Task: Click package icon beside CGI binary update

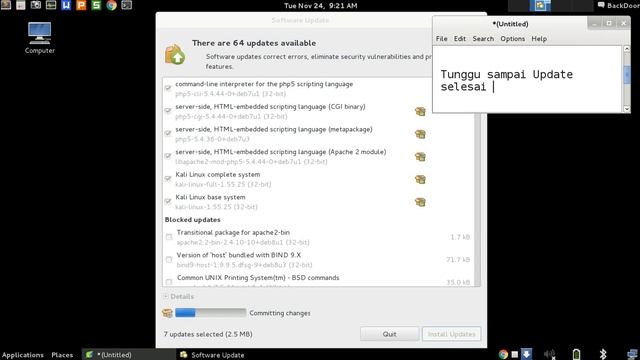Action: tap(420, 111)
